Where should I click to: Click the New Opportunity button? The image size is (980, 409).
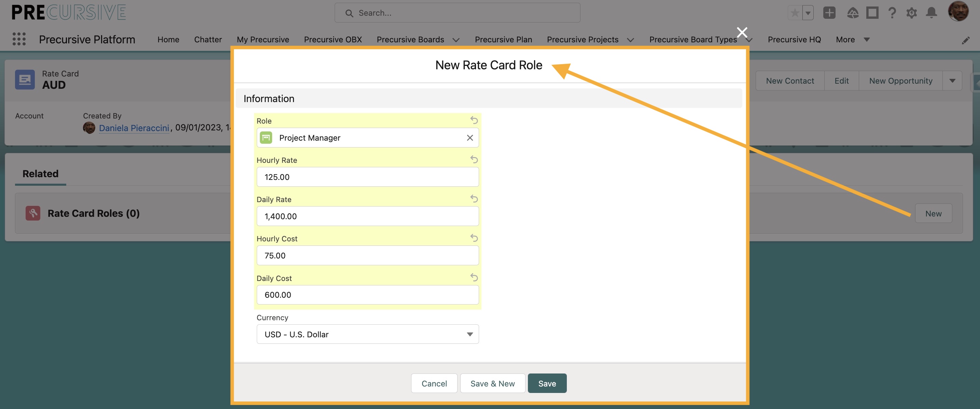(x=900, y=81)
